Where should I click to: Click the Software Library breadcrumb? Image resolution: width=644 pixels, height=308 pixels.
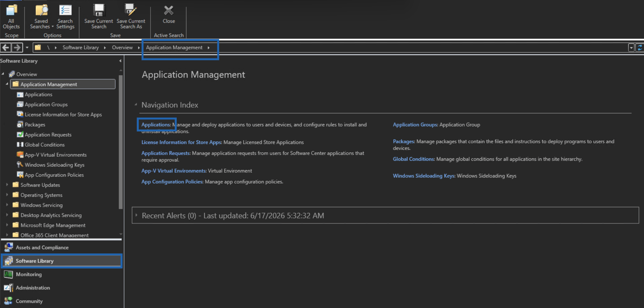coord(81,48)
